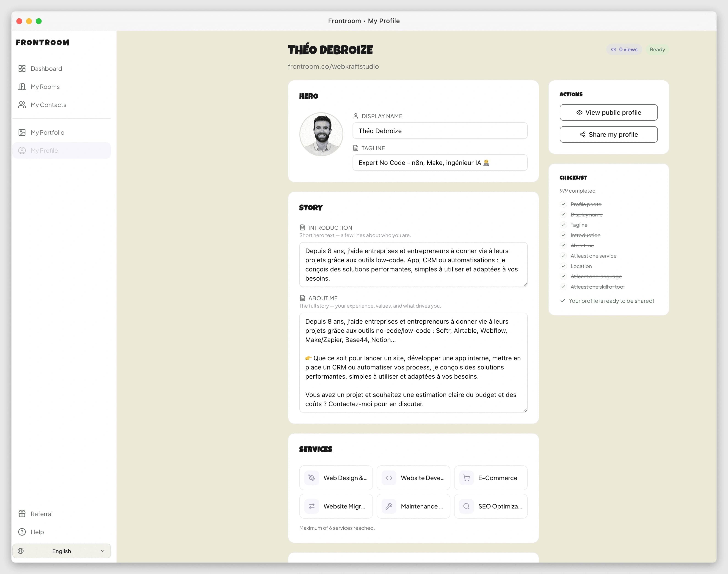Select the E-Commerce service card
The width and height of the screenshot is (728, 574).
click(x=491, y=478)
